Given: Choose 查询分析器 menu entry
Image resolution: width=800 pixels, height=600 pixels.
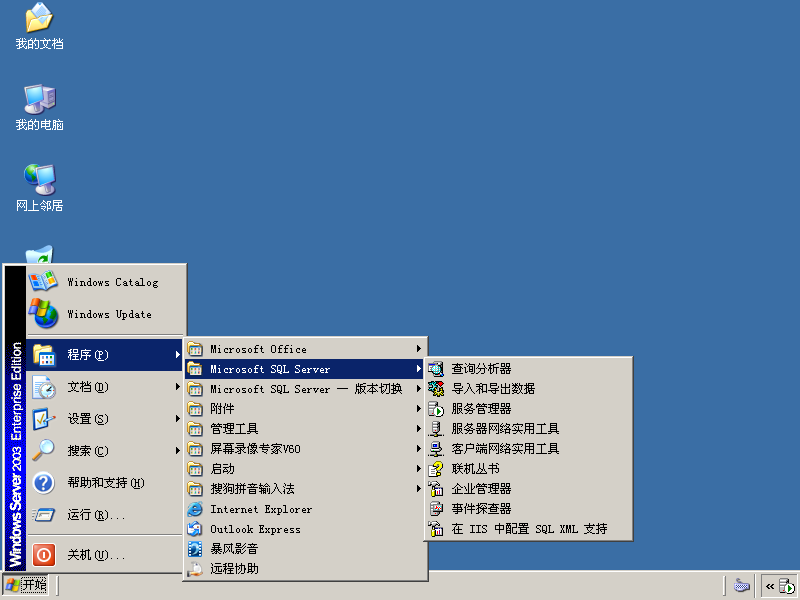Looking at the screenshot, I should pyautogui.click(x=529, y=369).
